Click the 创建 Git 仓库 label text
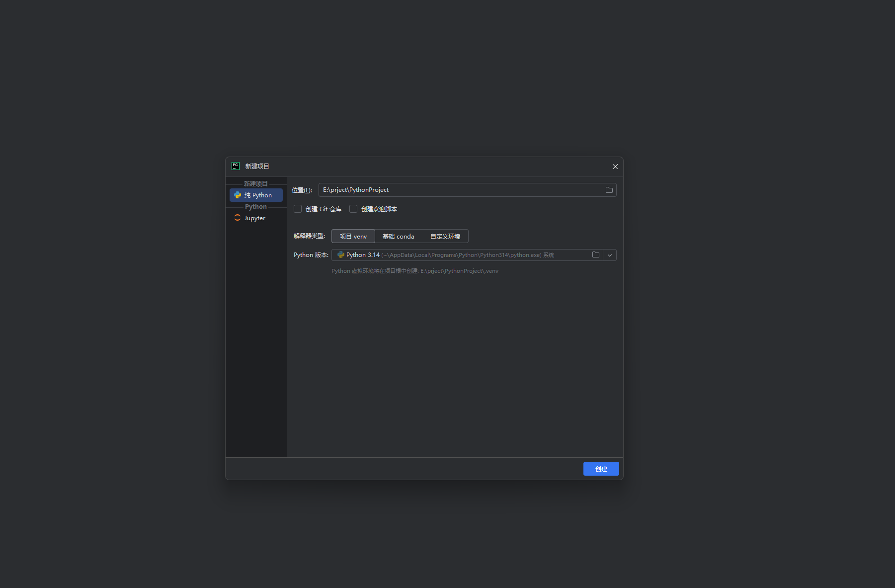Image resolution: width=895 pixels, height=588 pixels. pyautogui.click(x=324, y=209)
